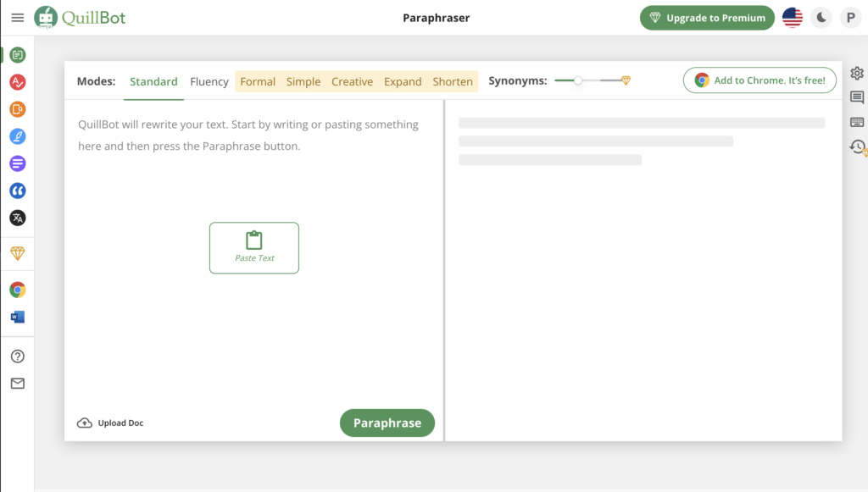This screenshot has width=868, height=492.
Task: Open the keyboard hotkeys icon
Action: point(857,122)
